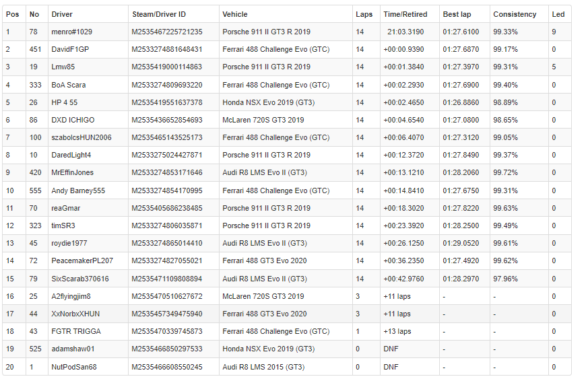Click Andy Barney555 driver name
588x383 pixels.
(78, 190)
